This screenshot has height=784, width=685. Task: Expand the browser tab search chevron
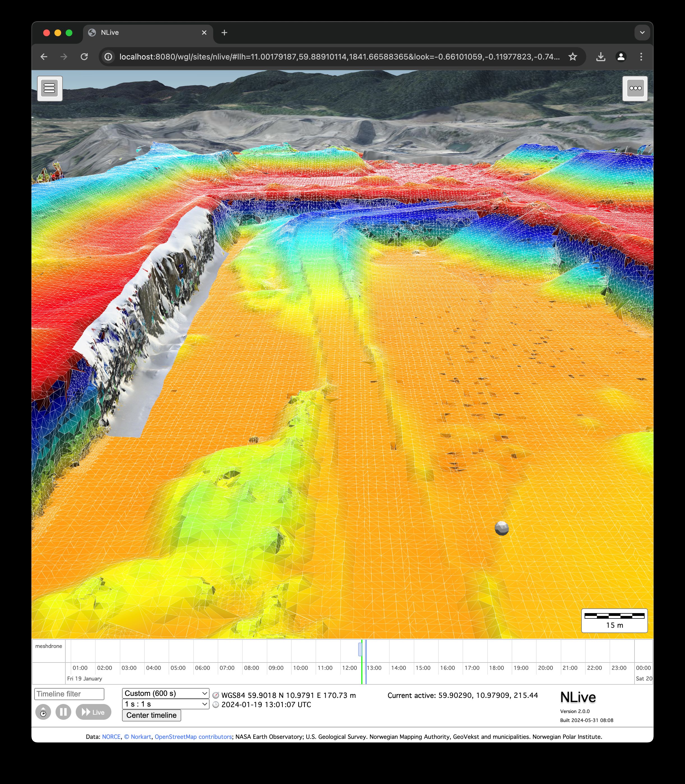pyautogui.click(x=642, y=33)
